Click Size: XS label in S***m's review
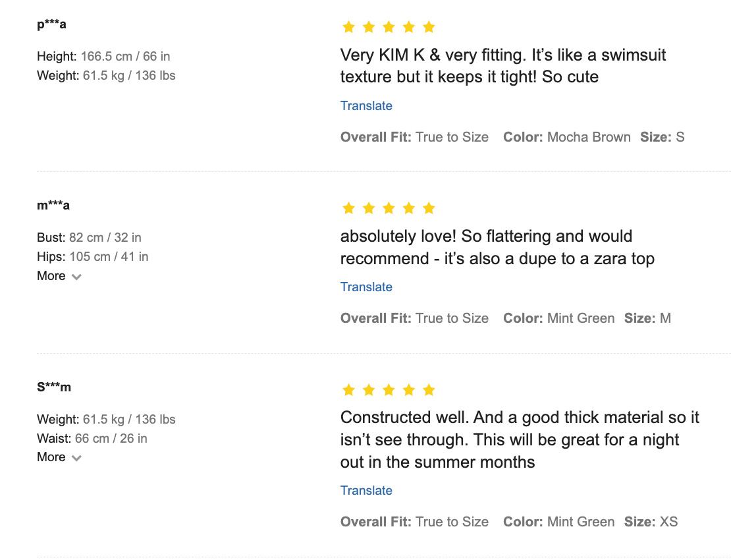The image size is (731, 560). click(651, 522)
